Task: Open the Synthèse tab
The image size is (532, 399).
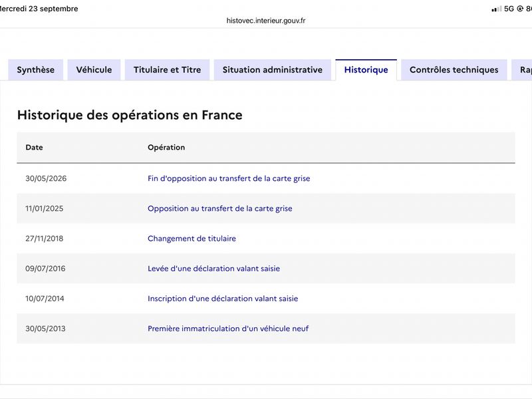Action: (36, 70)
